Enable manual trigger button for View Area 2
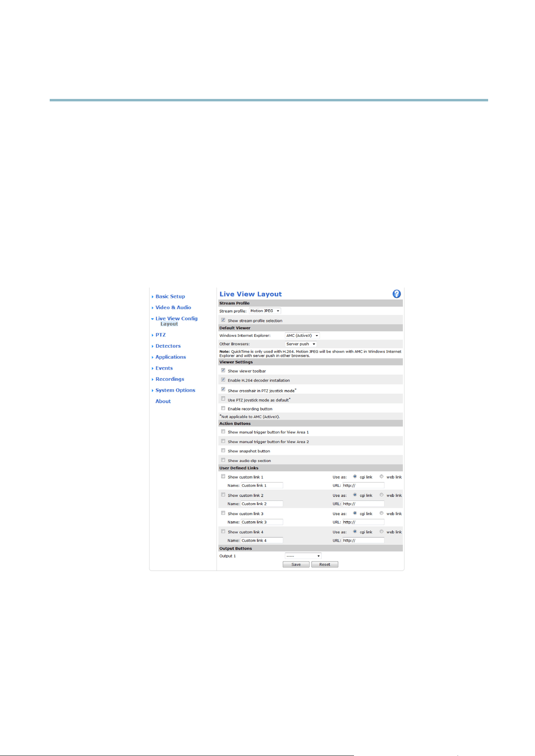Image resolution: width=535 pixels, height=756 pixels. (223, 441)
